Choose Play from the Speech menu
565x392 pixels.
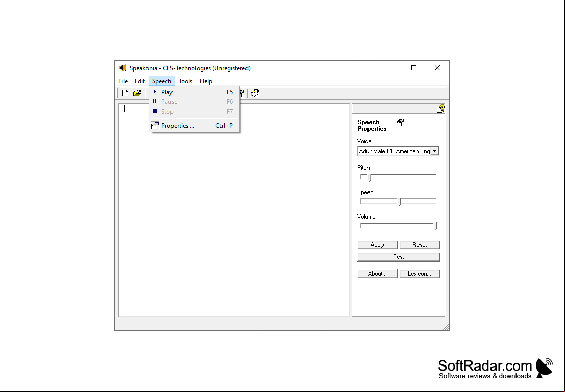coord(194,92)
